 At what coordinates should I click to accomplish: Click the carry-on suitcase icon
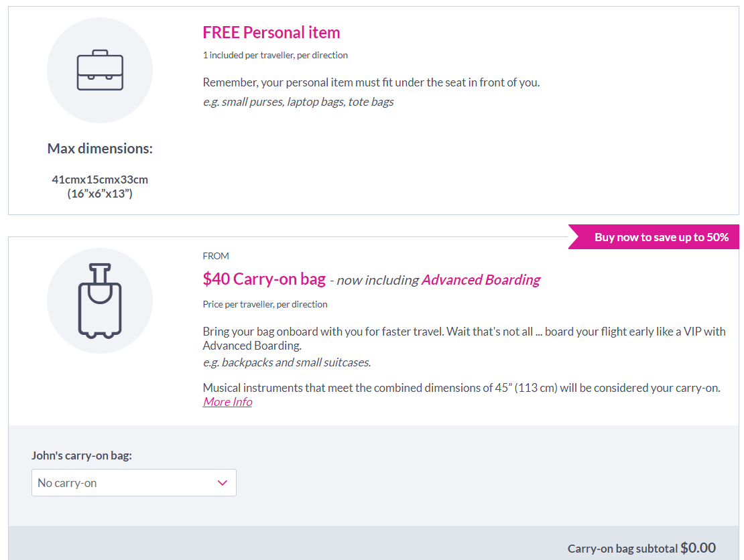[x=100, y=301]
